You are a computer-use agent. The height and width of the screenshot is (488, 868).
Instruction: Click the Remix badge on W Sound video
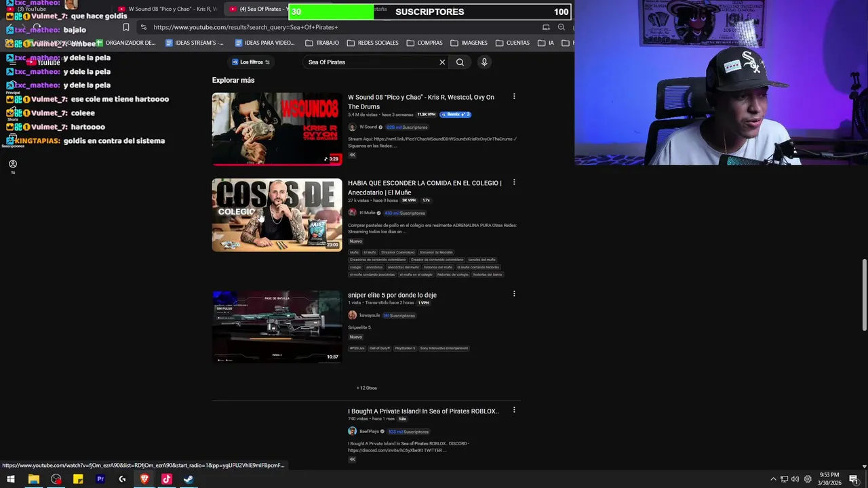455,115
